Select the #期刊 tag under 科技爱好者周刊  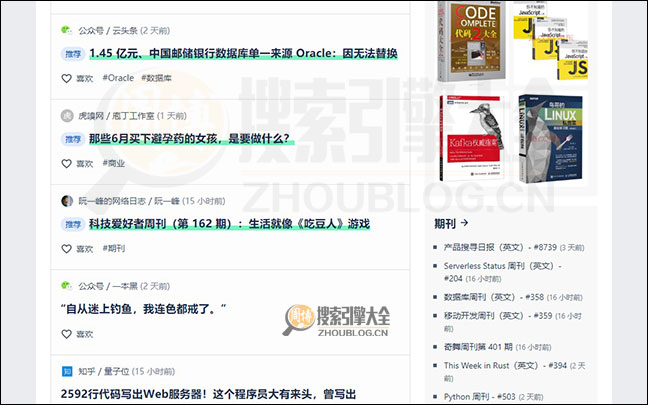point(114,248)
